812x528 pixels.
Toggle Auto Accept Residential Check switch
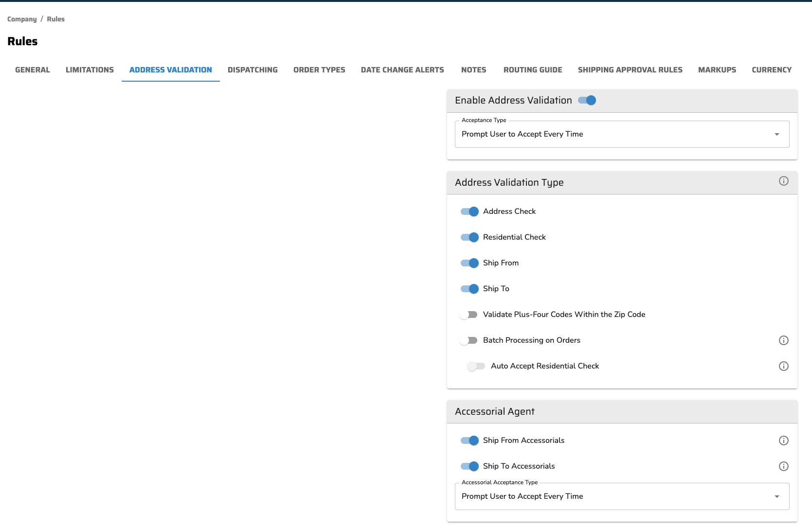click(x=476, y=366)
